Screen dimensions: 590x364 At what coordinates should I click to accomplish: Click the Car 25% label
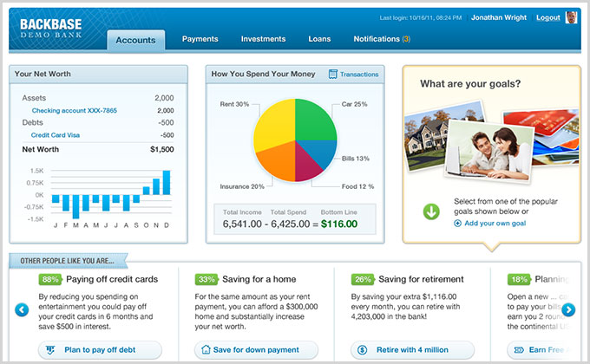[x=355, y=104]
